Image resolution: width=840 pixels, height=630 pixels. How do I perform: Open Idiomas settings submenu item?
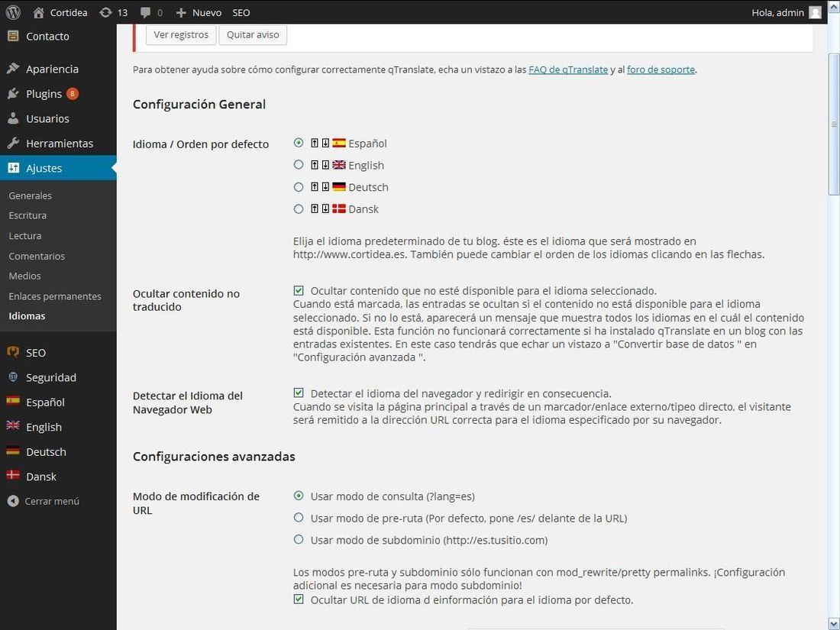point(27,316)
